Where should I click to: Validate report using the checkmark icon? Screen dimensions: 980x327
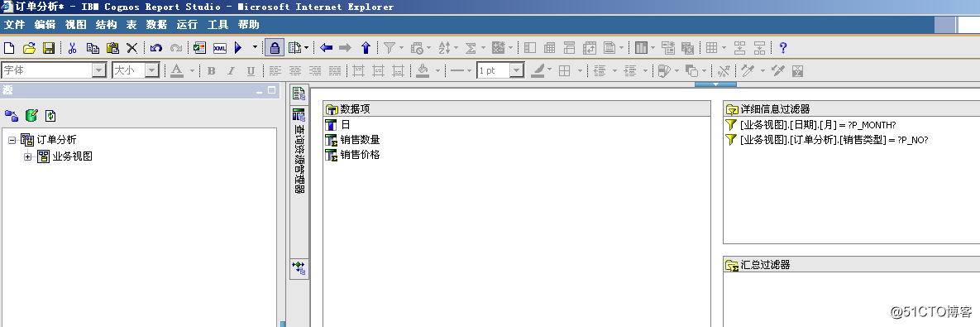tap(199, 48)
